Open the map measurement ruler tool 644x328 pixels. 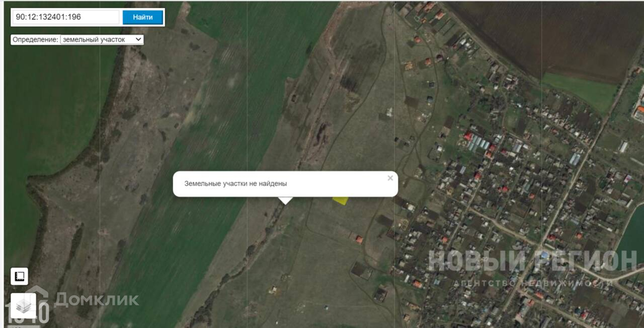pos(20,276)
